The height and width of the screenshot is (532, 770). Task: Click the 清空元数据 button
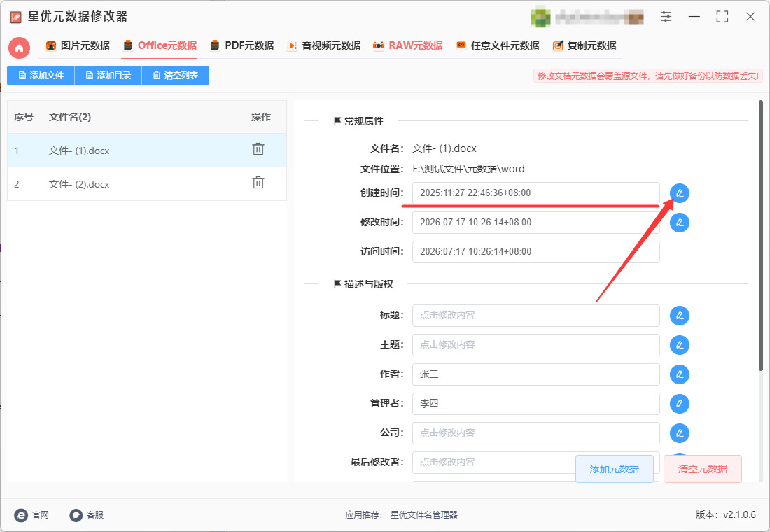coord(703,469)
